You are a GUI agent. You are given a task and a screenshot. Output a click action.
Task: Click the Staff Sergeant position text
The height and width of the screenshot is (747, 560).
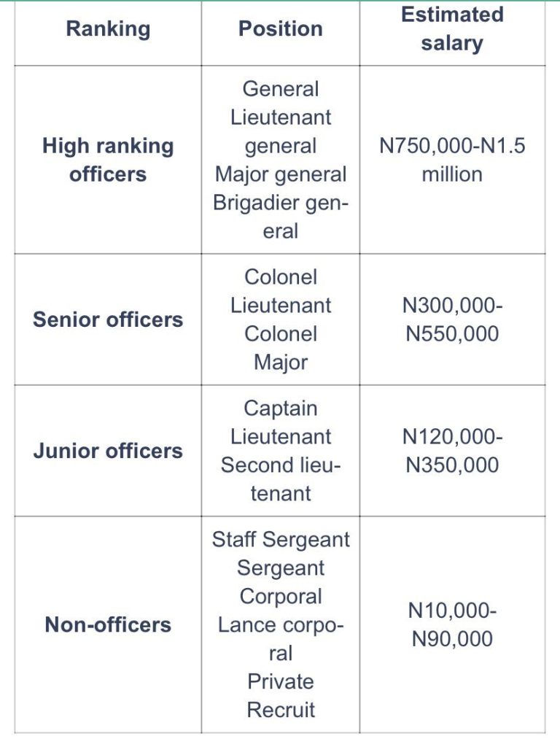pos(281,539)
